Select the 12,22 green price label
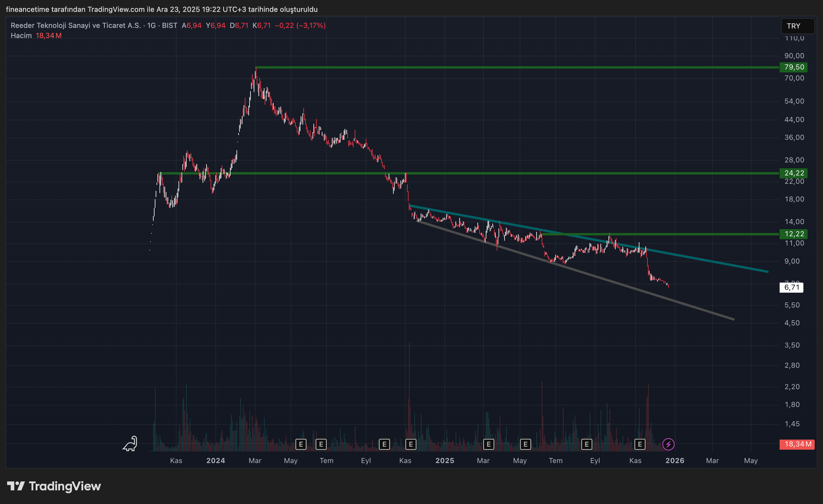 point(793,234)
